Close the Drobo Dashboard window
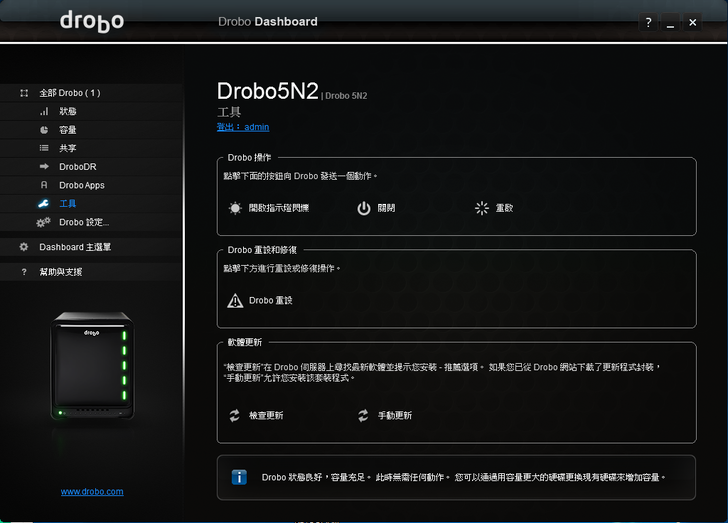The image size is (728, 523). [x=692, y=22]
